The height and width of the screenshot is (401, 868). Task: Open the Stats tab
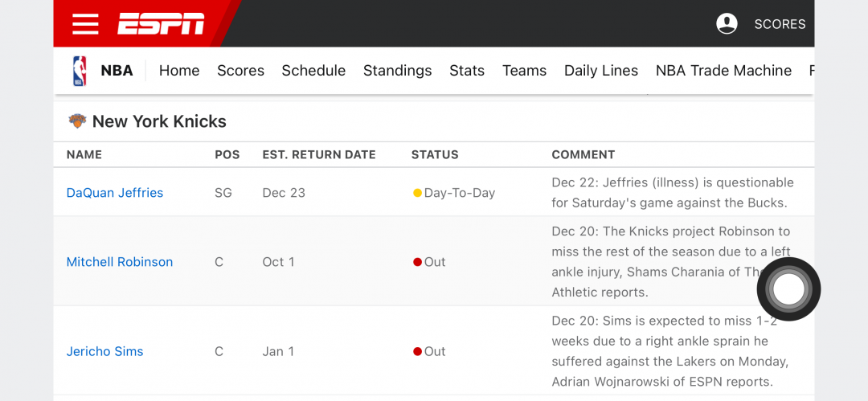click(467, 71)
